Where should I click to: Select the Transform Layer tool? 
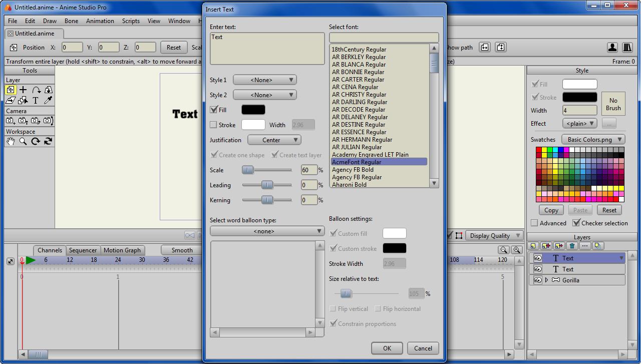coord(11,90)
